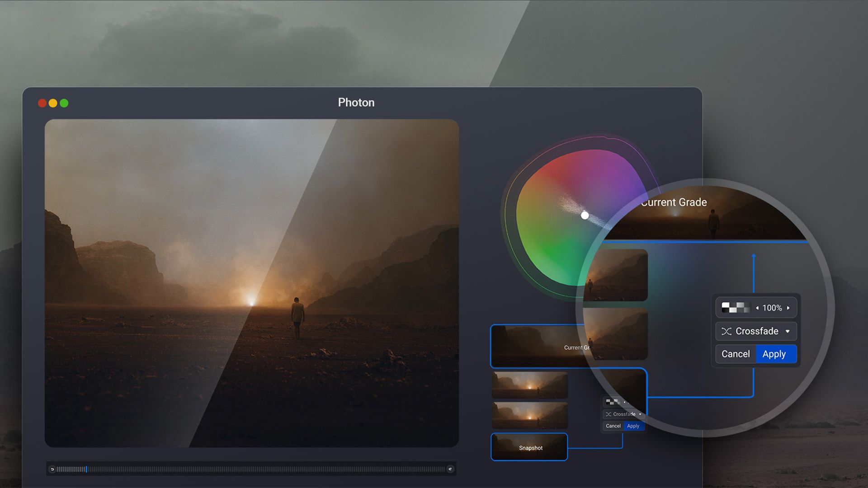Click the redo icon on timeline right
Screen dimensions: 868x488
pyautogui.click(x=450, y=469)
